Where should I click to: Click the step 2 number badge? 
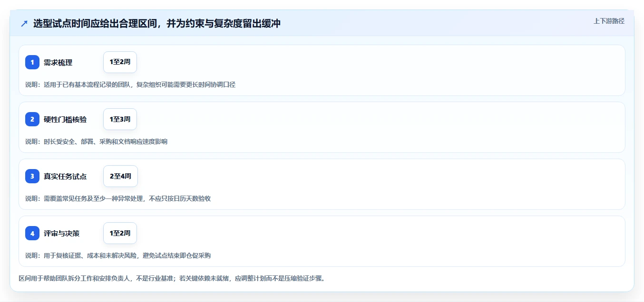pyautogui.click(x=32, y=119)
